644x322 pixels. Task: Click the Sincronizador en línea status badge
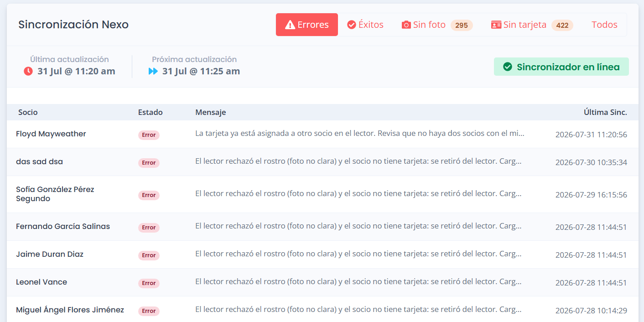point(561,67)
